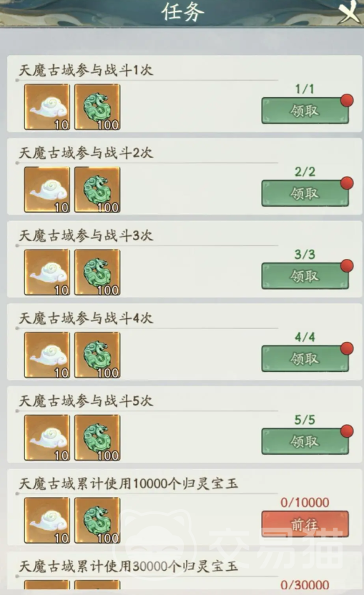Viewport: 364px width, 595px height.
Task: Click task title 天魔古域参与战斗5次
Action: (x=86, y=400)
